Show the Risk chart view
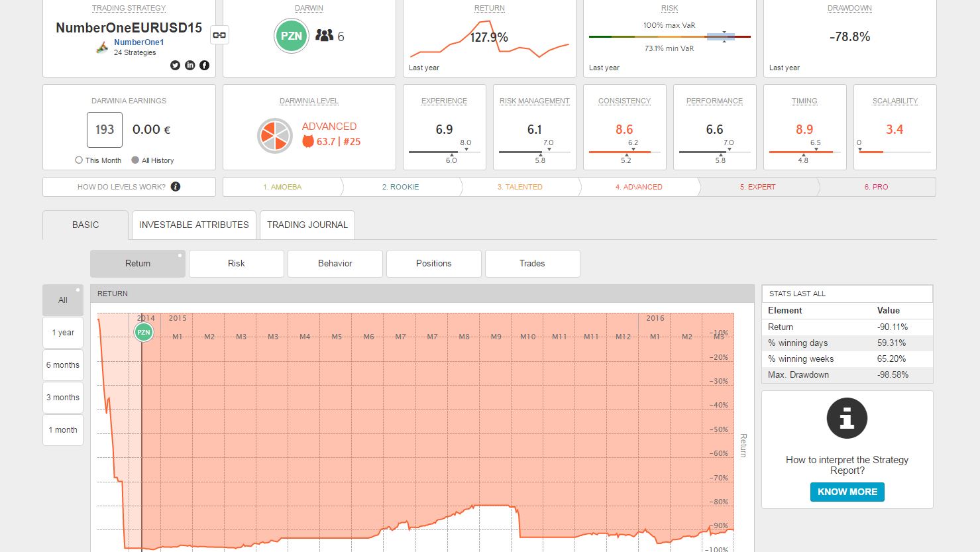 pyautogui.click(x=237, y=264)
